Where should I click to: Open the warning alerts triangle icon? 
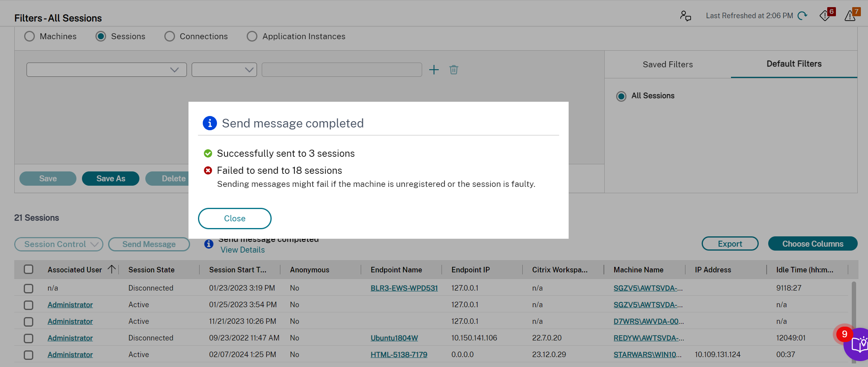850,16
